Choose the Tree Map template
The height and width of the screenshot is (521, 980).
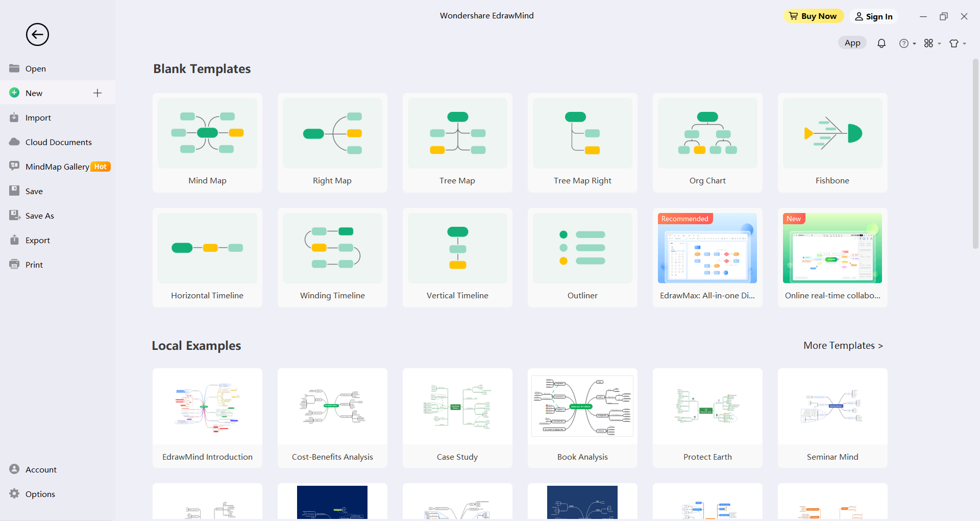point(457,143)
